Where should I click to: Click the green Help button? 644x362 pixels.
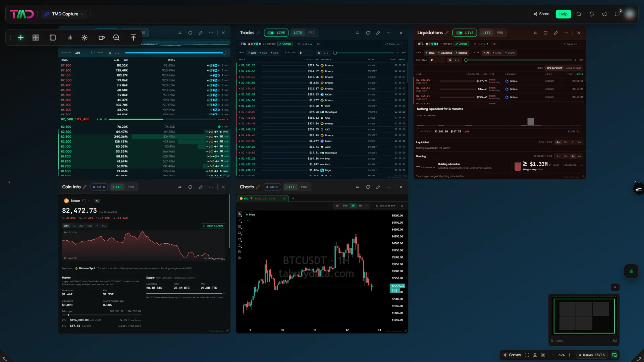click(563, 14)
